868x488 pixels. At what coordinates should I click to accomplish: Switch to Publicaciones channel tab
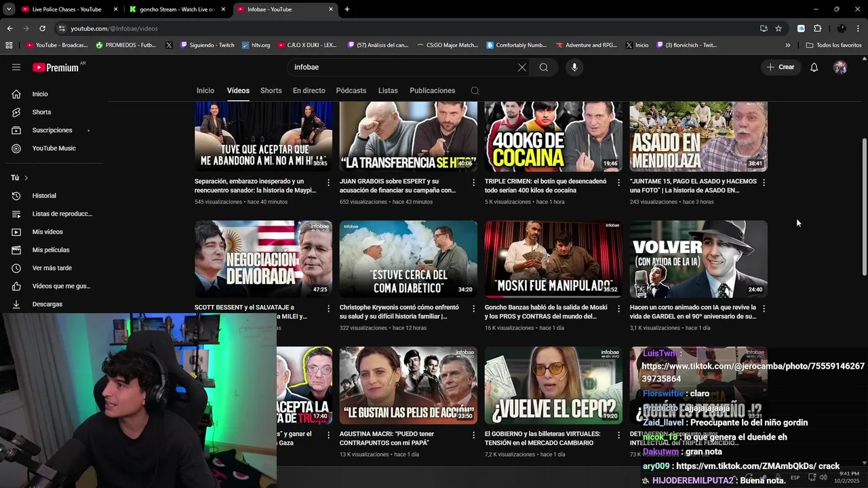pos(432,91)
